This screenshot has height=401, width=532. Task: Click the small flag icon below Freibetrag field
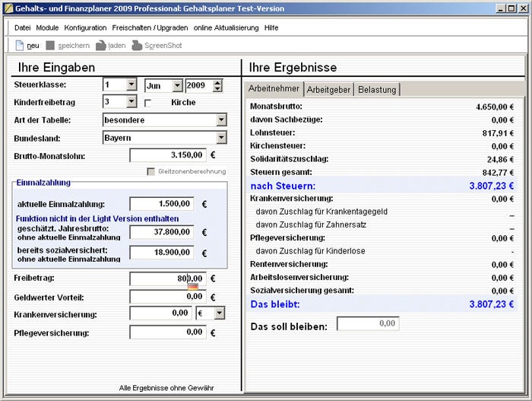pyautogui.click(x=193, y=286)
